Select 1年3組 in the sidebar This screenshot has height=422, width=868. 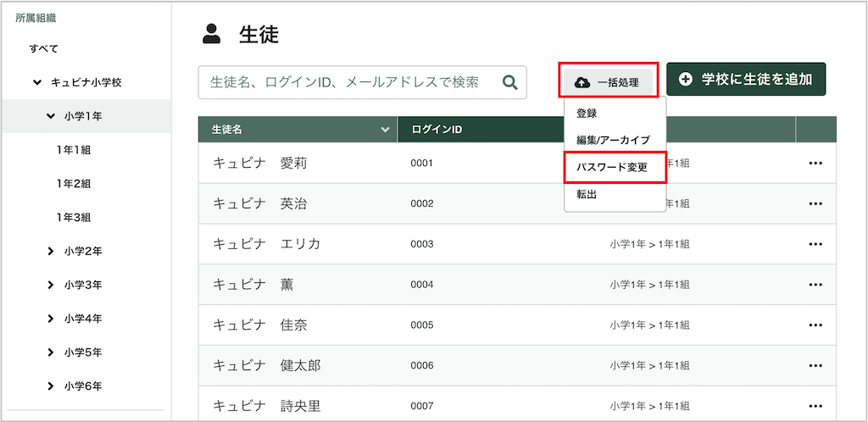point(73,218)
